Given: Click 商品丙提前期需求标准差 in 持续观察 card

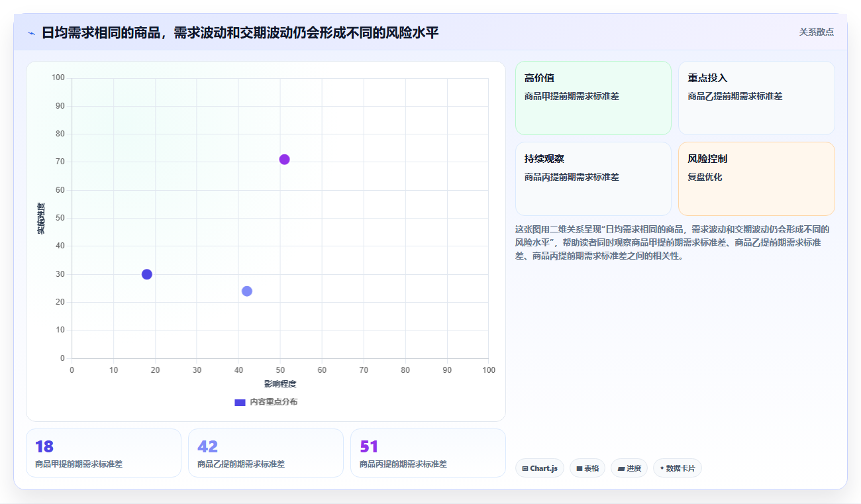Looking at the screenshot, I should pos(572,177).
